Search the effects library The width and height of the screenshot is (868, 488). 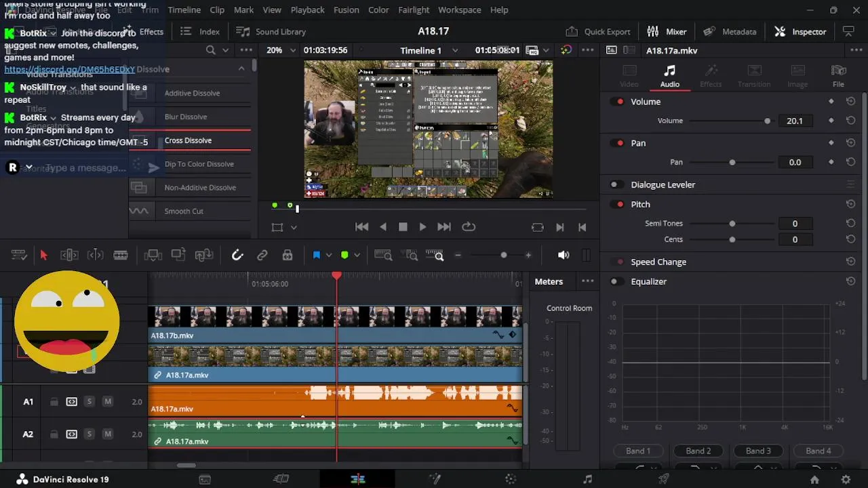(211, 50)
